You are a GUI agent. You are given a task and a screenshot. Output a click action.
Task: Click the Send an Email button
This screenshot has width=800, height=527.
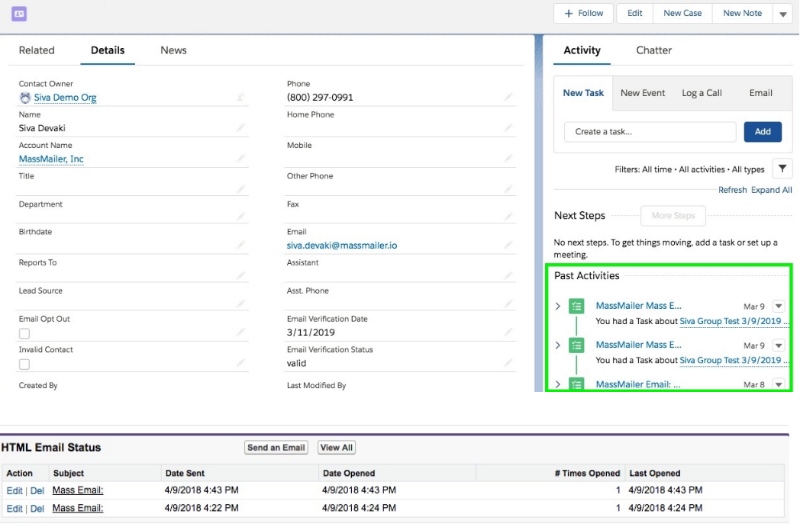275,448
